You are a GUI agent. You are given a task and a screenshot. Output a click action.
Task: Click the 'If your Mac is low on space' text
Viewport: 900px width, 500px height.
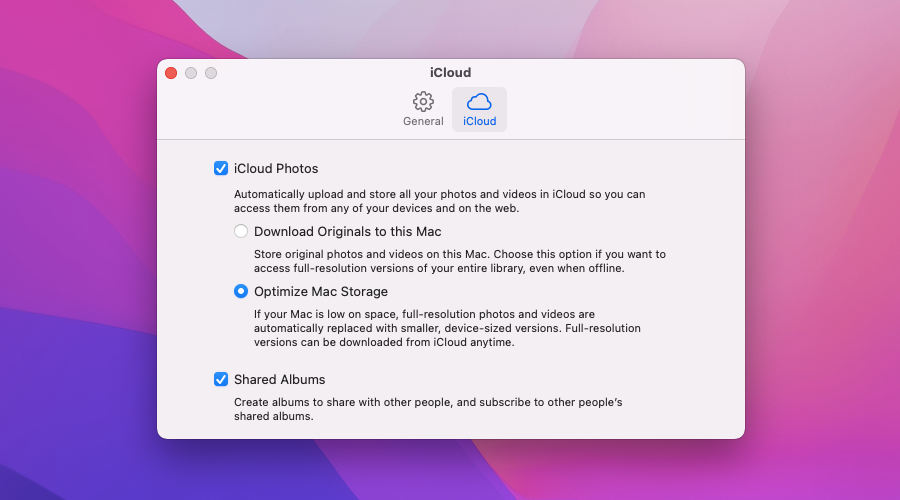pos(447,328)
